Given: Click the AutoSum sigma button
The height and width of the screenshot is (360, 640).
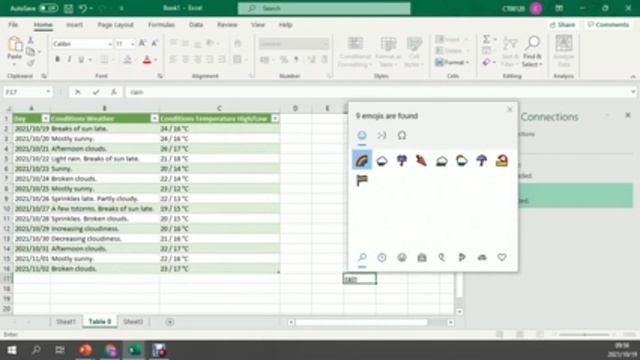Looking at the screenshot, I should pos(486,39).
